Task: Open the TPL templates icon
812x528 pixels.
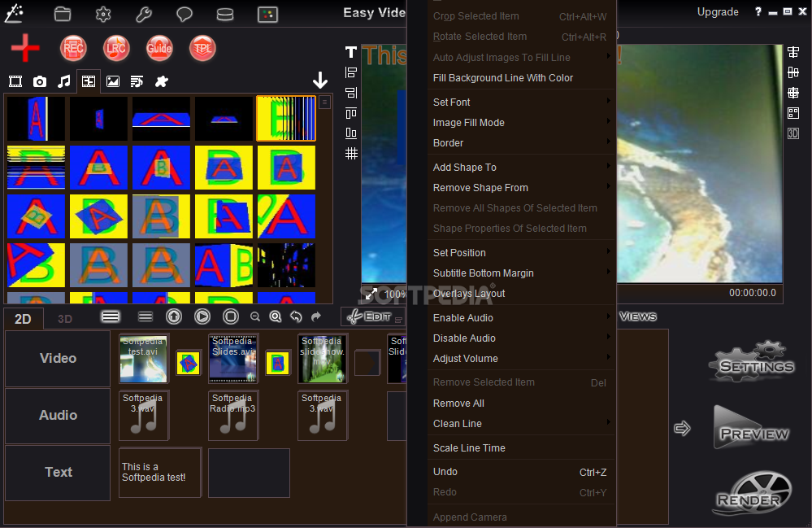Action: pyautogui.click(x=202, y=49)
